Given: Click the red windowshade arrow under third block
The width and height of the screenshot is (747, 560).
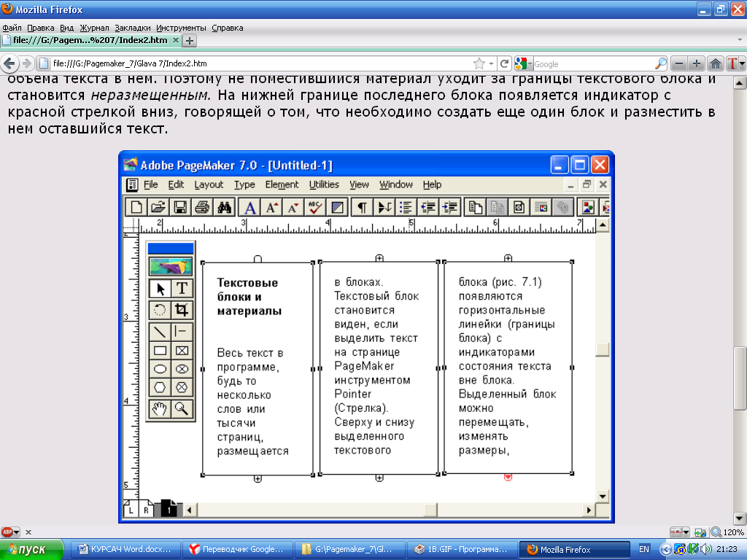Looking at the screenshot, I should [x=508, y=477].
